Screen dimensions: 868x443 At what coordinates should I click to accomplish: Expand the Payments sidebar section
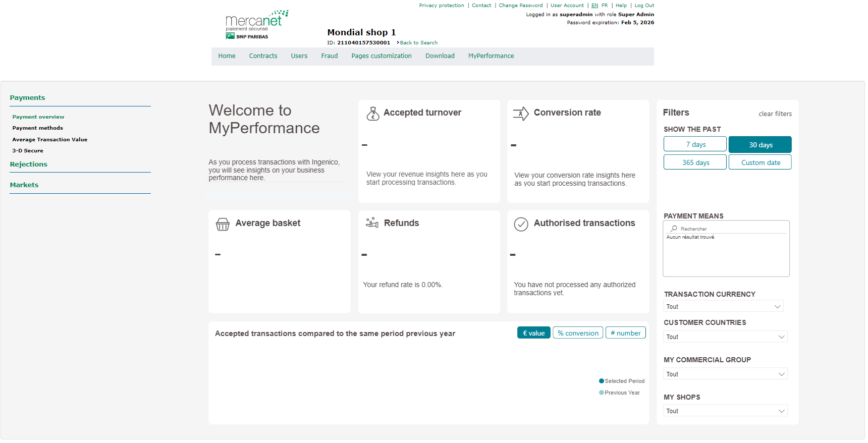pos(28,98)
